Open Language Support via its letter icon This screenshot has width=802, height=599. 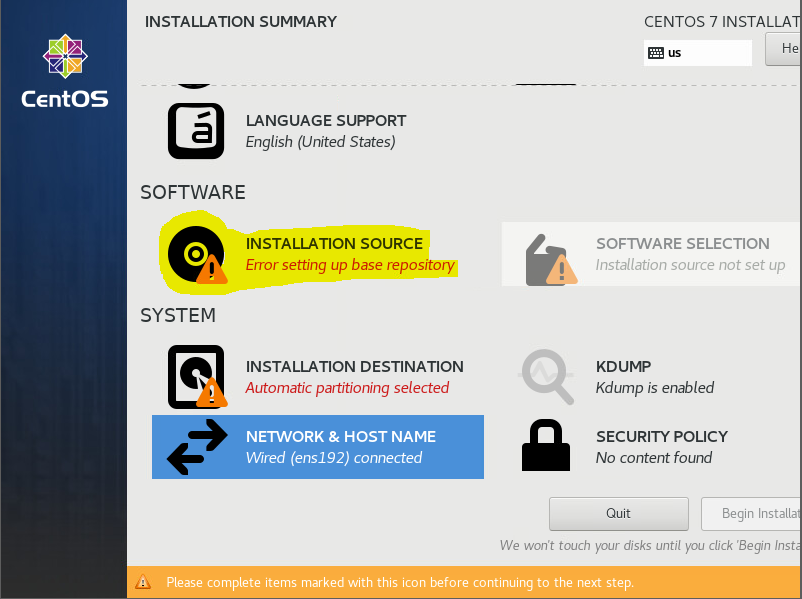pyautogui.click(x=195, y=130)
